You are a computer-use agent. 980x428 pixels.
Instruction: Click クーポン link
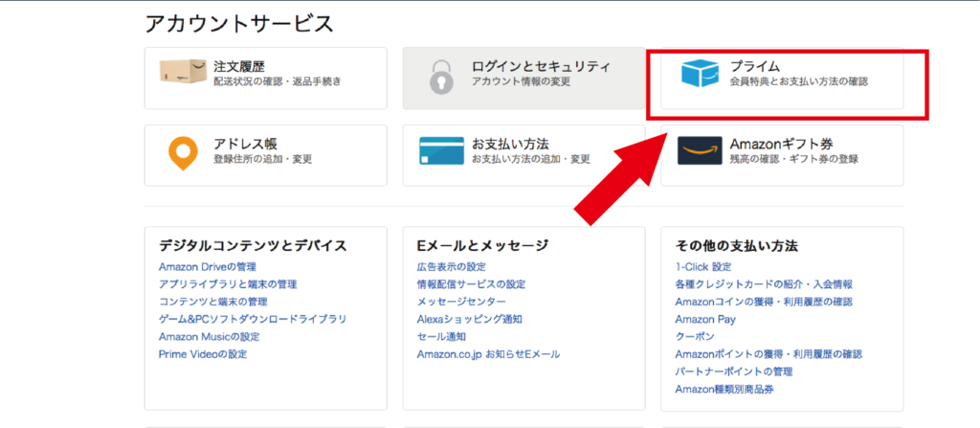(695, 337)
